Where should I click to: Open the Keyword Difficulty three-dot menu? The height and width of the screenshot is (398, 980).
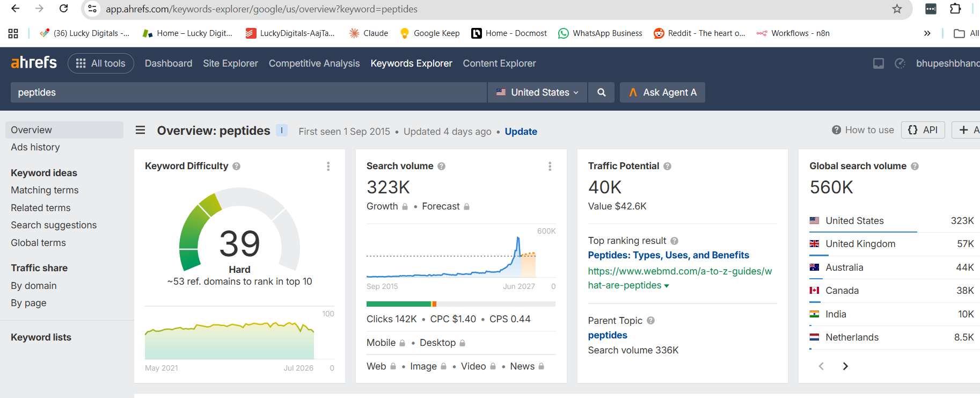pos(328,167)
